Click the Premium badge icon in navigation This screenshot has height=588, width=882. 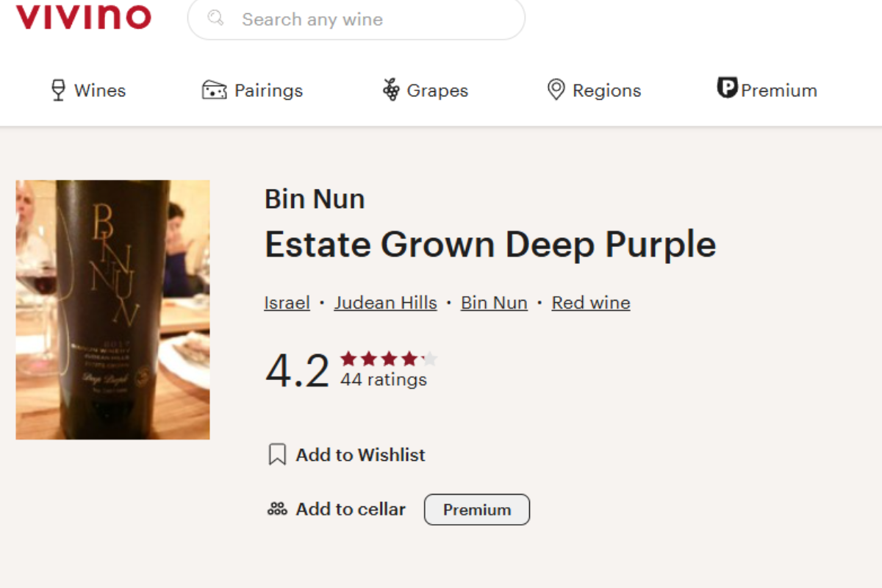[x=727, y=88]
